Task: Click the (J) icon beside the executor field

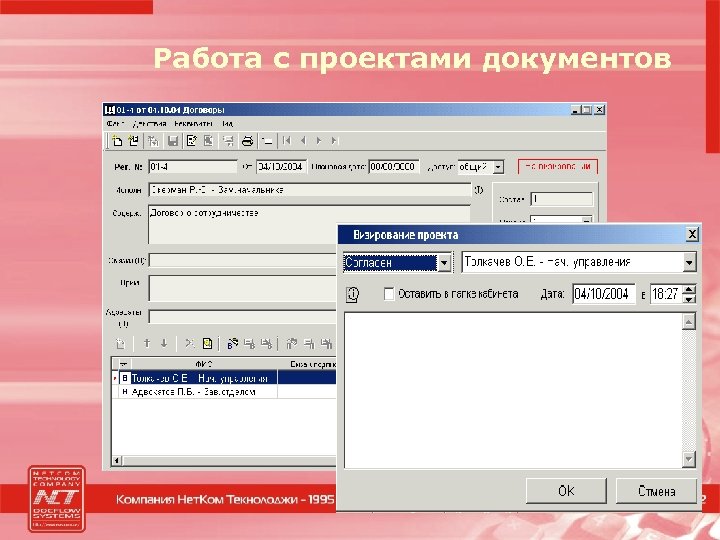Action: click(x=478, y=190)
